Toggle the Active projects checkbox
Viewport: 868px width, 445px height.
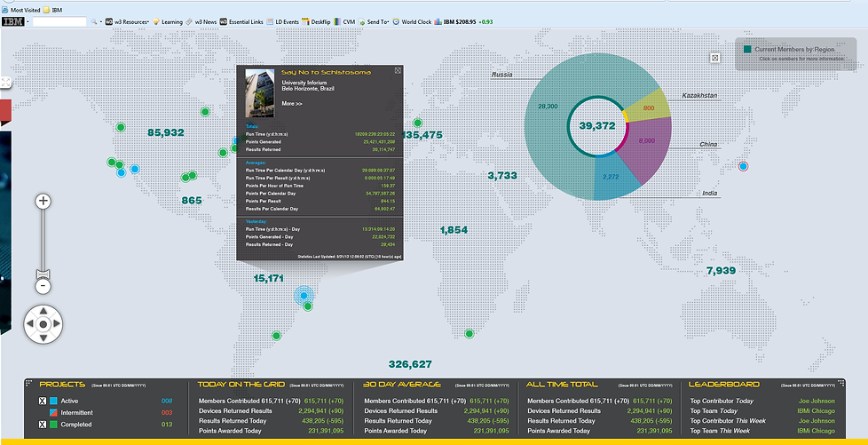point(43,401)
